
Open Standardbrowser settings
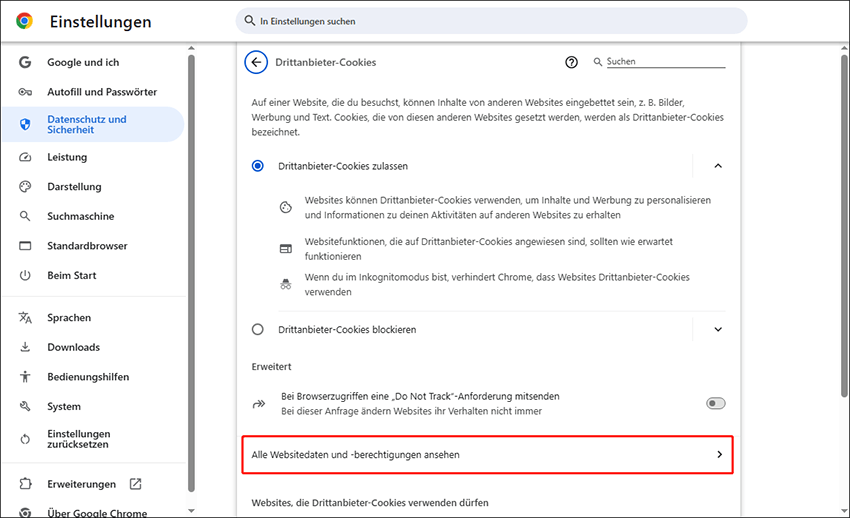pyautogui.click(x=87, y=246)
